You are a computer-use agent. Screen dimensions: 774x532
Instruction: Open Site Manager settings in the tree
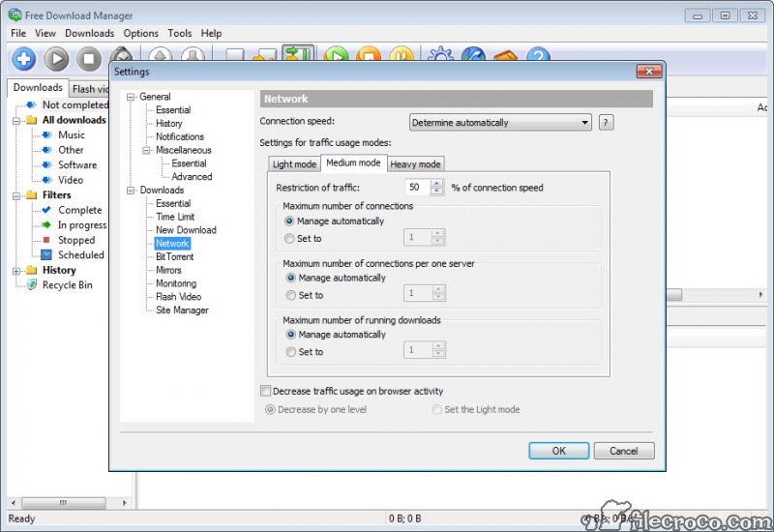point(182,310)
